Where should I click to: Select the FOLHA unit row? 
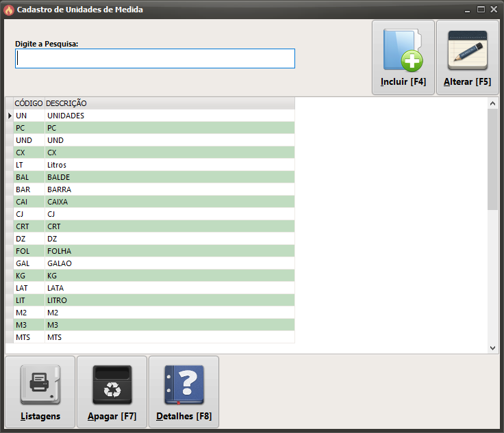pyautogui.click(x=59, y=251)
